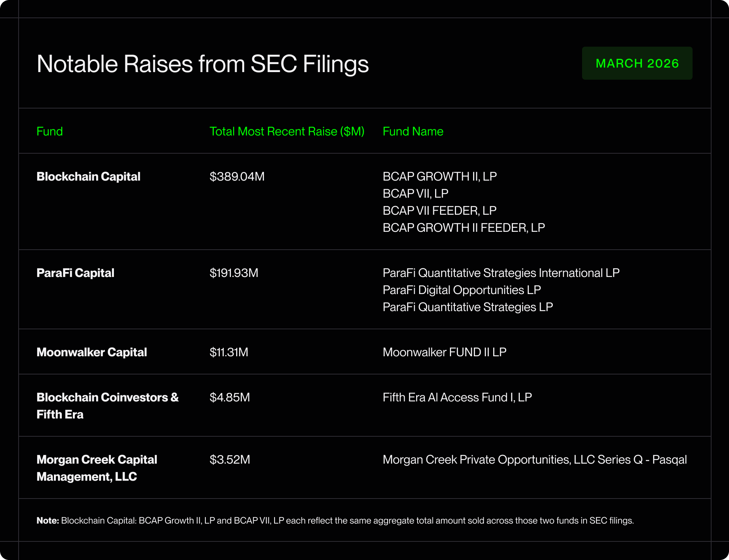This screenshot has height=560, width=729.
Task: Click the $191.93M raise amount
Action: [x=234, y=273]
